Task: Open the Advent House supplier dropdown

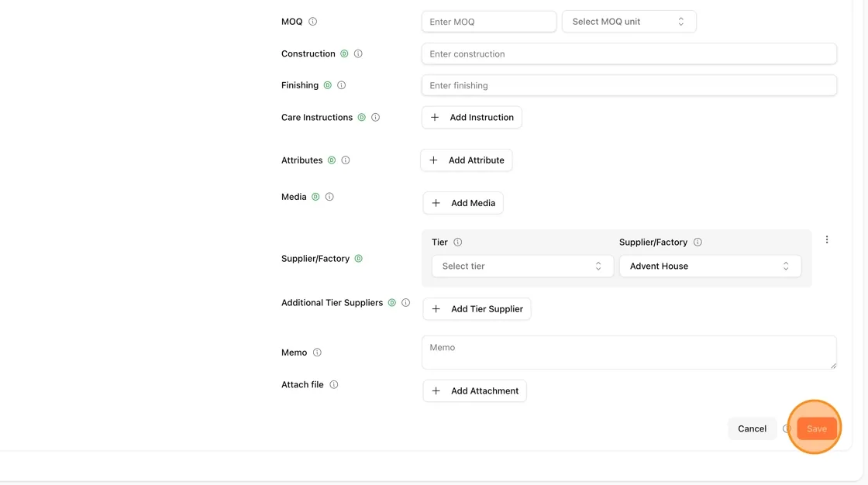Action: pyautogui.click(x=710, y=267)
